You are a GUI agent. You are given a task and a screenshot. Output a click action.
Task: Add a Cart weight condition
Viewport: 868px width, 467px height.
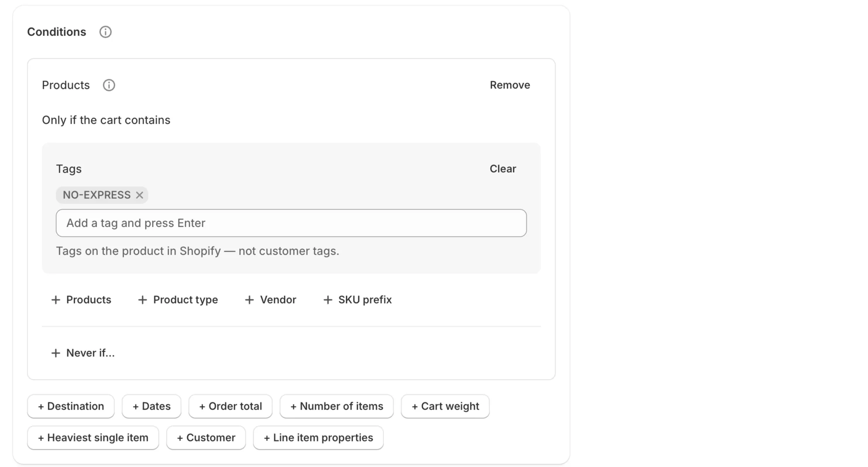pyautogui.click(x=445, y=406)
